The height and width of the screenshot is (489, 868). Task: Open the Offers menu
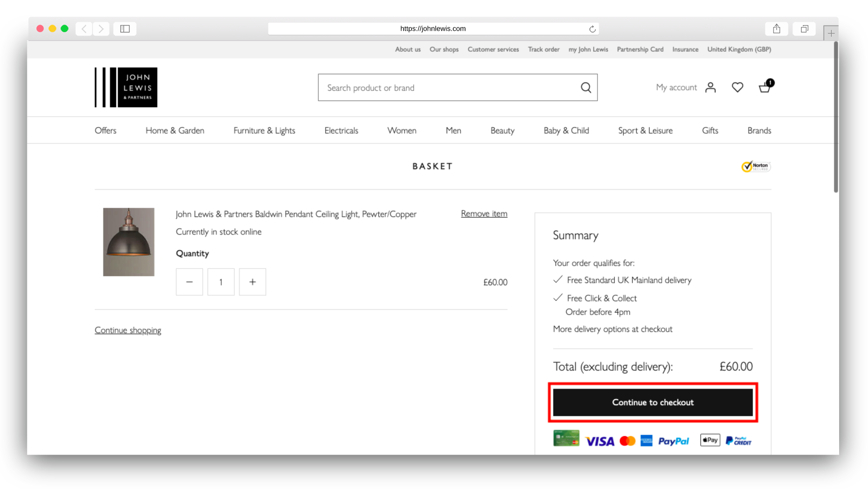coord(105,130)
